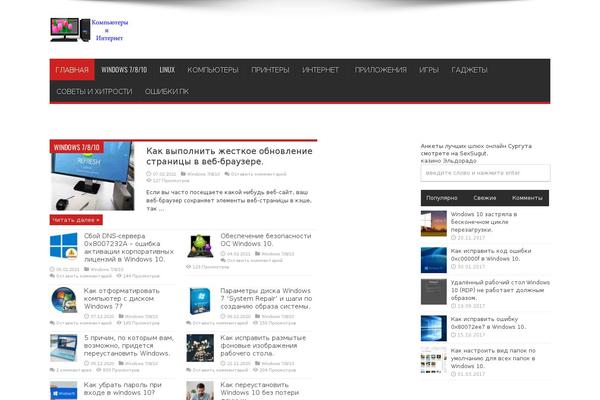Image resolution: width=600 pixels, height=400 pixels.
Task: Open sidebar post Удалённый рабочий стол Windows 10
Action: point(500,290)
